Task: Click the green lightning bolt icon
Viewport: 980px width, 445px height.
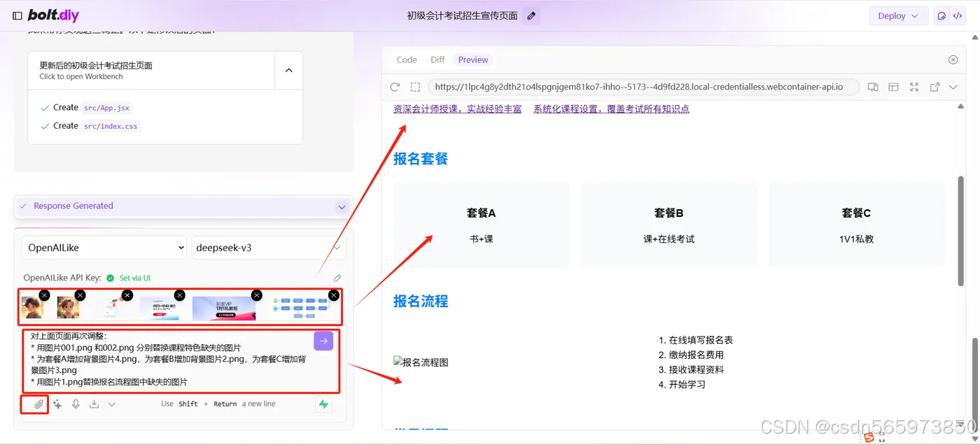Action: click(323, 404)
